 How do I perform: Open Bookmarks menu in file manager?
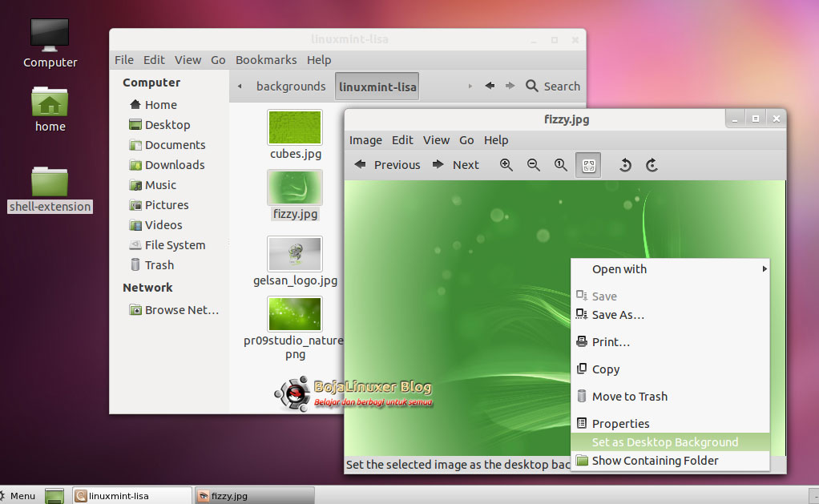[x=266, y=60]
